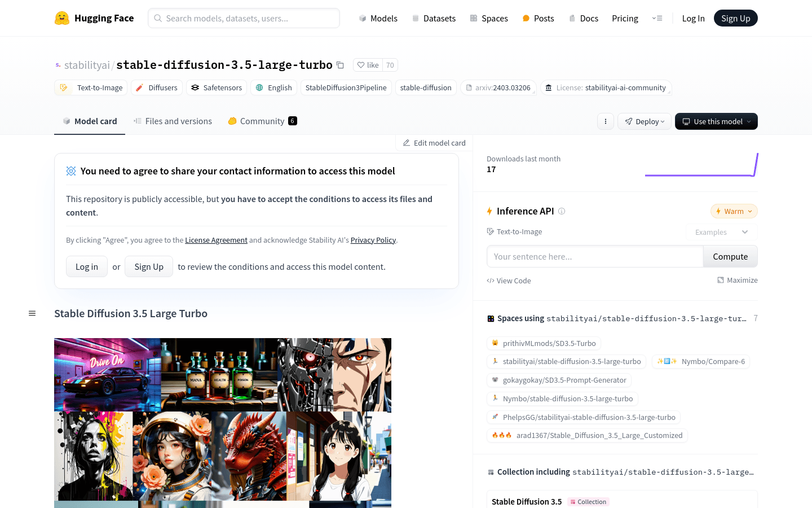This screenshot has height=508, width=812.
Task: Click the View Code link
Action: 509,281
